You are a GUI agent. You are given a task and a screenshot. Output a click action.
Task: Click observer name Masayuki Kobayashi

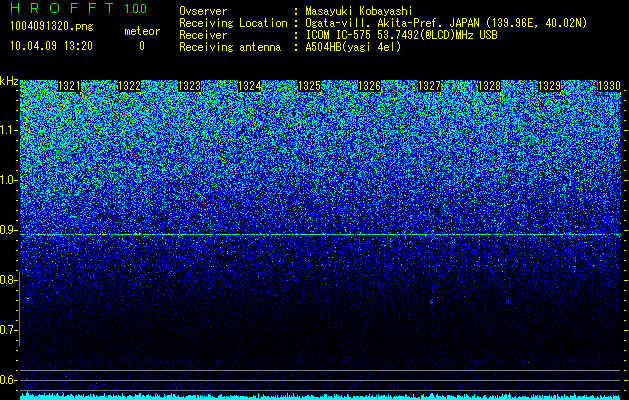(x=359, y=11)
